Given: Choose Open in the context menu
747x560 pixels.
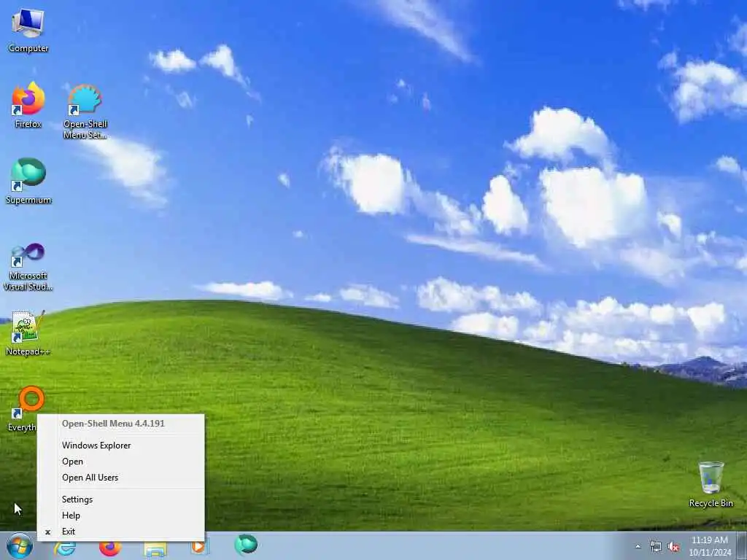Looking at the screenshot, I should [121, 462].
